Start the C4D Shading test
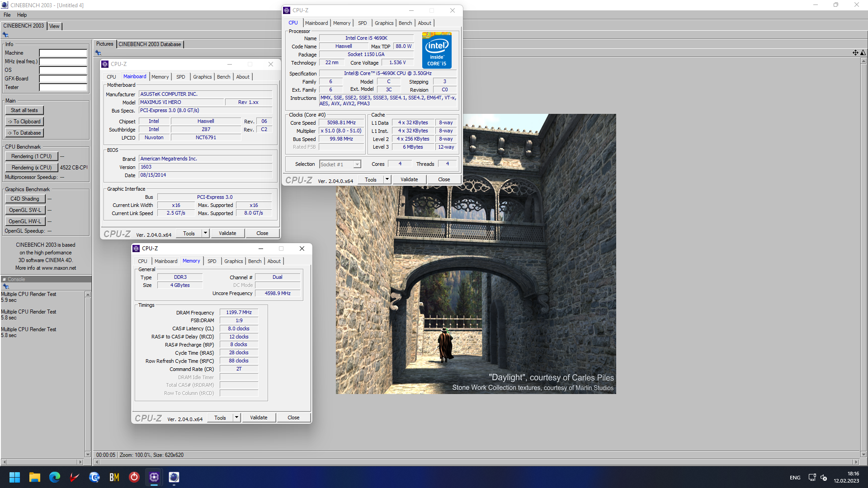Viewport: 868px width, 488px height. (x=25, y=199)
